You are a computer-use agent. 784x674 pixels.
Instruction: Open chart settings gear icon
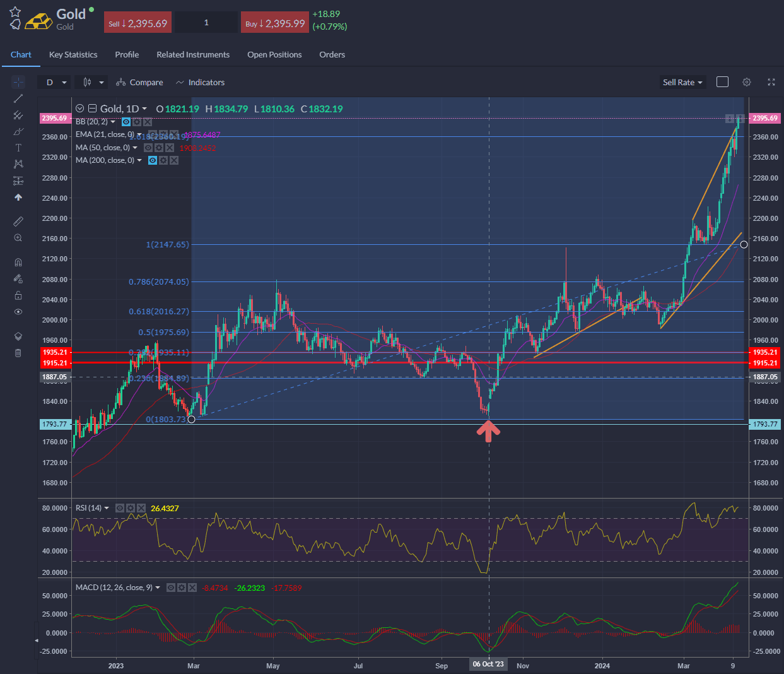[x=747, y=82]
